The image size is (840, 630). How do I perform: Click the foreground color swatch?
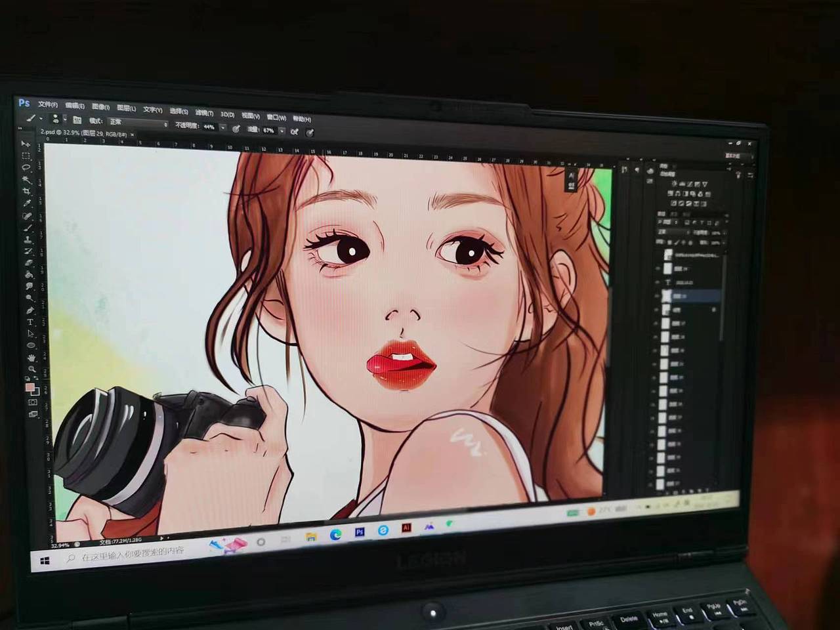30,387
